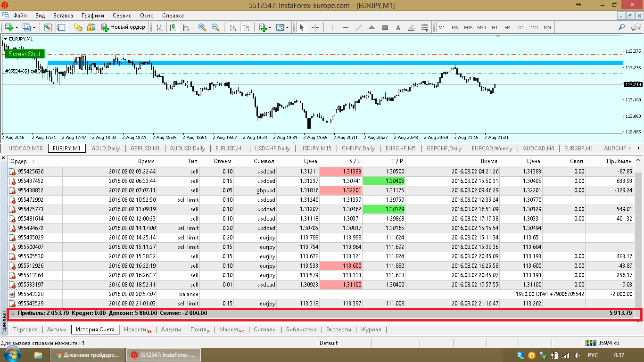This screenshot has height=362, width=644.
Task: Select the arrow Cursor tool
Action: (302, 27)
